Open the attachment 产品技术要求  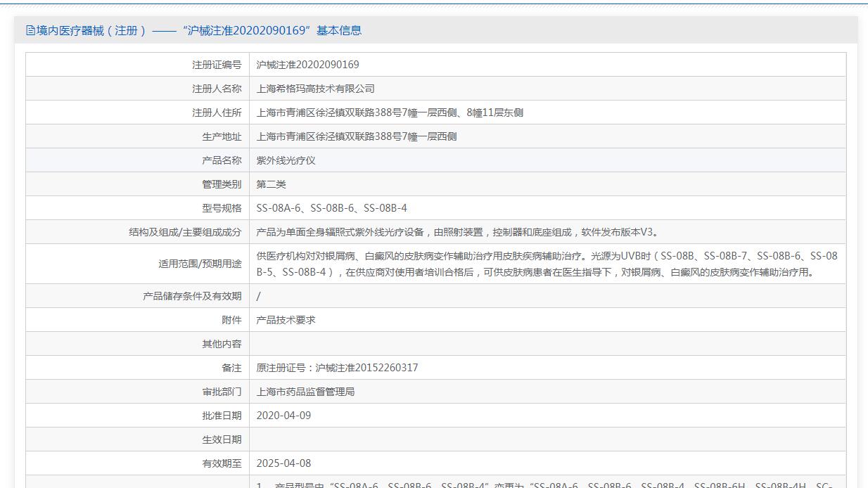286,320
